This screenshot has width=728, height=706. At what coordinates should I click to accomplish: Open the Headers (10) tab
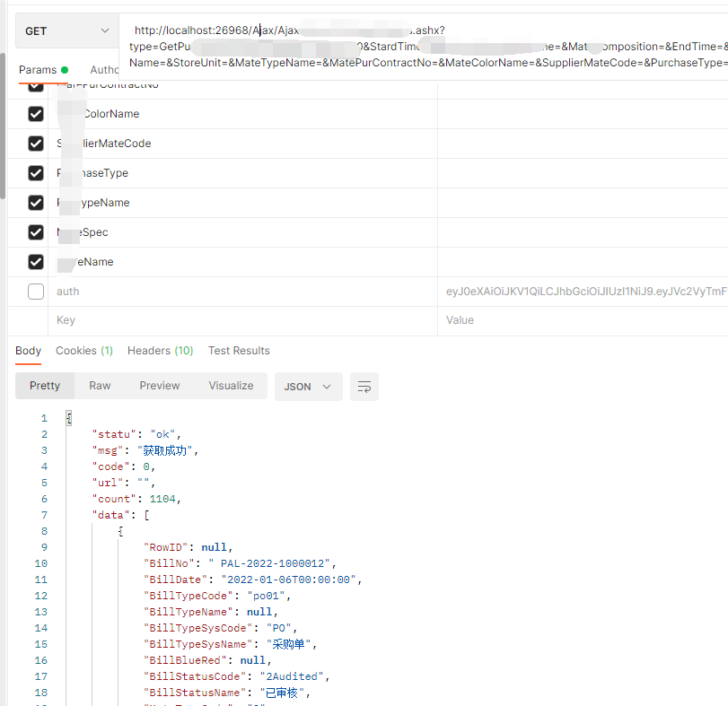pyautogui.click(x=160, y=351)
